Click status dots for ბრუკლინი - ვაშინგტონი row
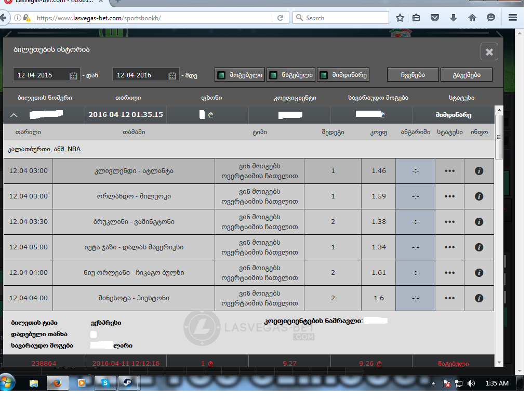 coord(449,222)
